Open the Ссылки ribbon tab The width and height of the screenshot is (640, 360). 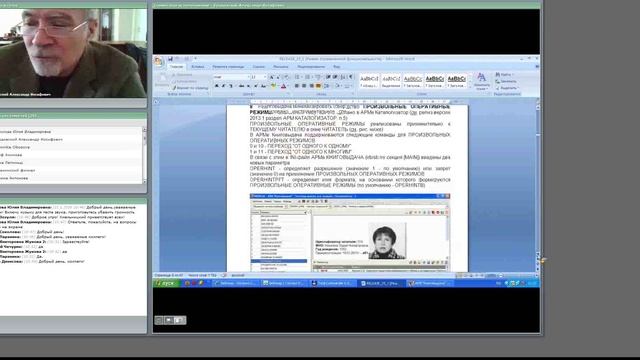pos(258,67)
